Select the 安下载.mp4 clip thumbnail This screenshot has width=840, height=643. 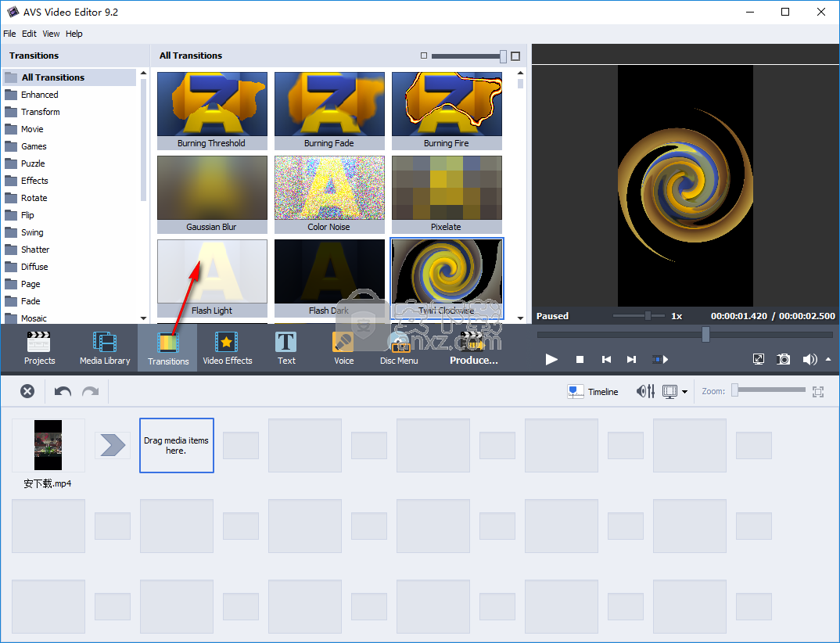(48, 445)
